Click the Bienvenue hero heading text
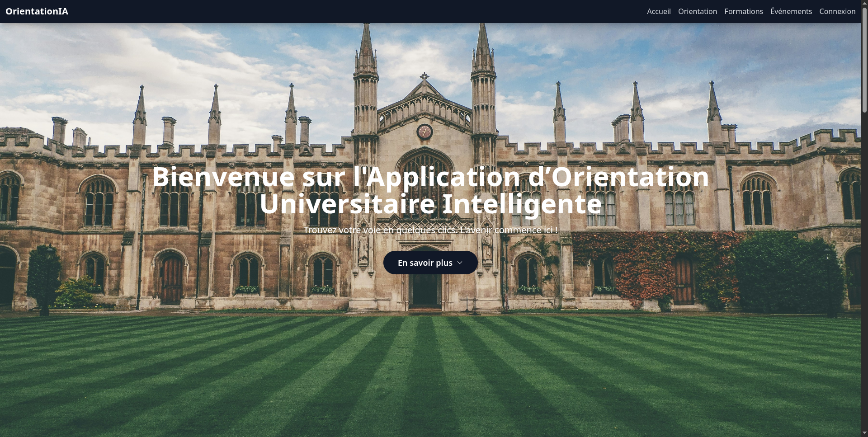The width and height of the screenshot is (868, 437). (x=430, y=190)
